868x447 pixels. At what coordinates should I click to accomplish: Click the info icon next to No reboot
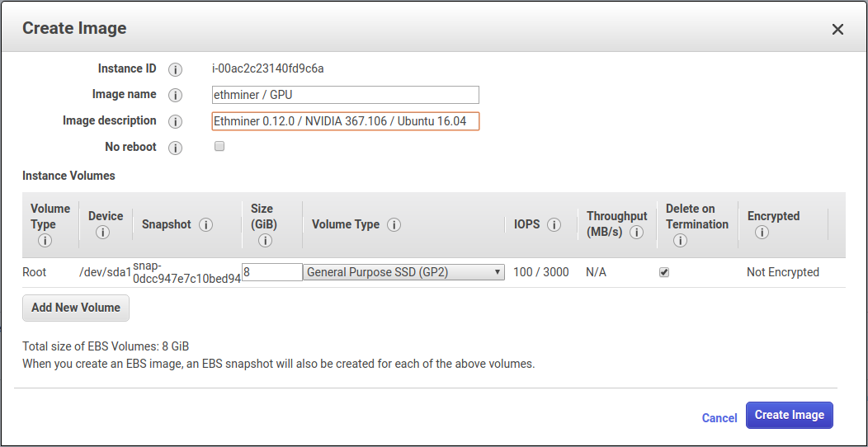coord(175,148)
